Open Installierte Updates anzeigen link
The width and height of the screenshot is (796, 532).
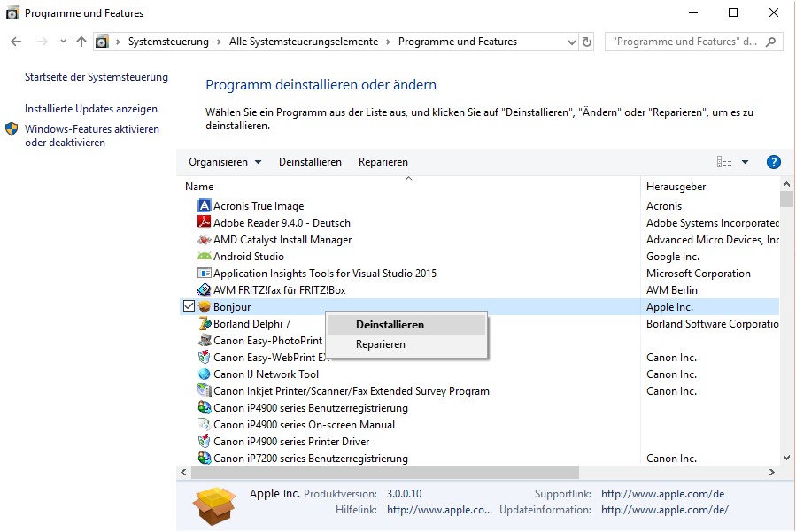[x=91, y=109]
